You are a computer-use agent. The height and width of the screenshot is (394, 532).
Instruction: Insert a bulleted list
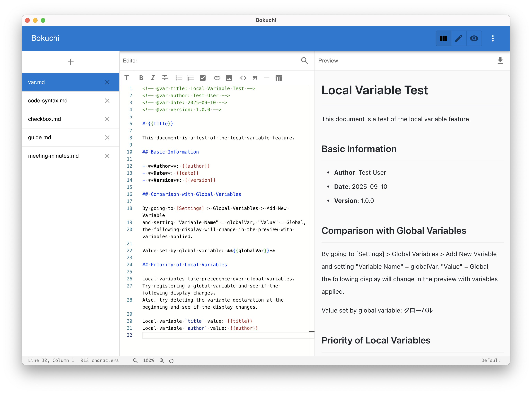179,78
